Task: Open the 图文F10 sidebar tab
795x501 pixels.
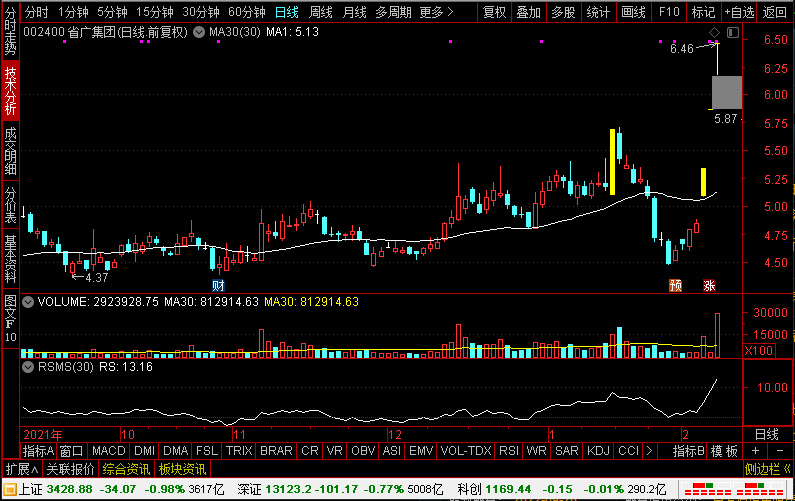Action: tap(10, 318)
